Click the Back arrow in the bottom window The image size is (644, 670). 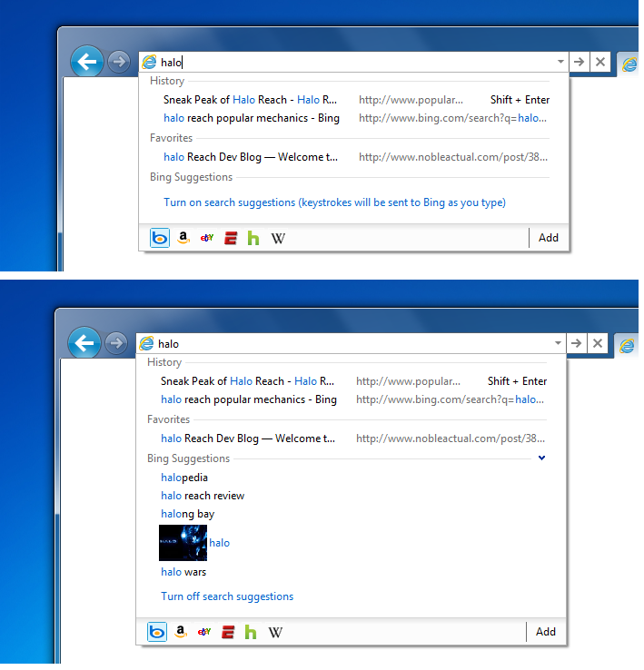tap(84, 343)
